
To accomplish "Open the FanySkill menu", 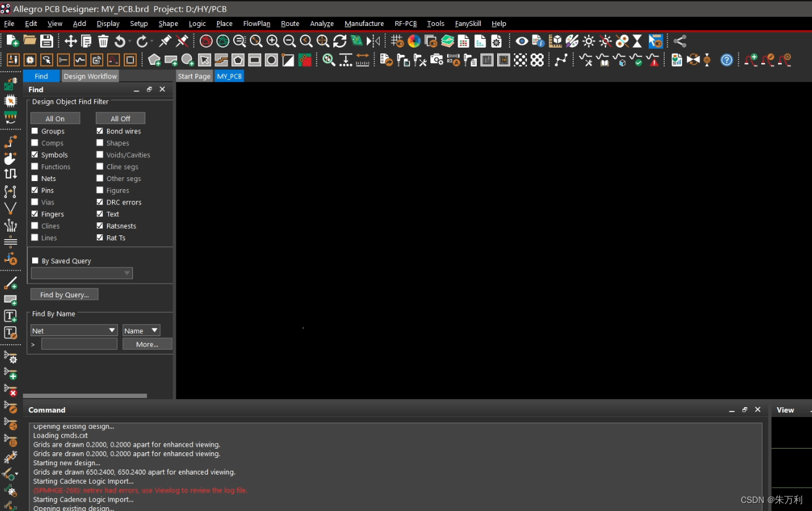I will point(468,23).
